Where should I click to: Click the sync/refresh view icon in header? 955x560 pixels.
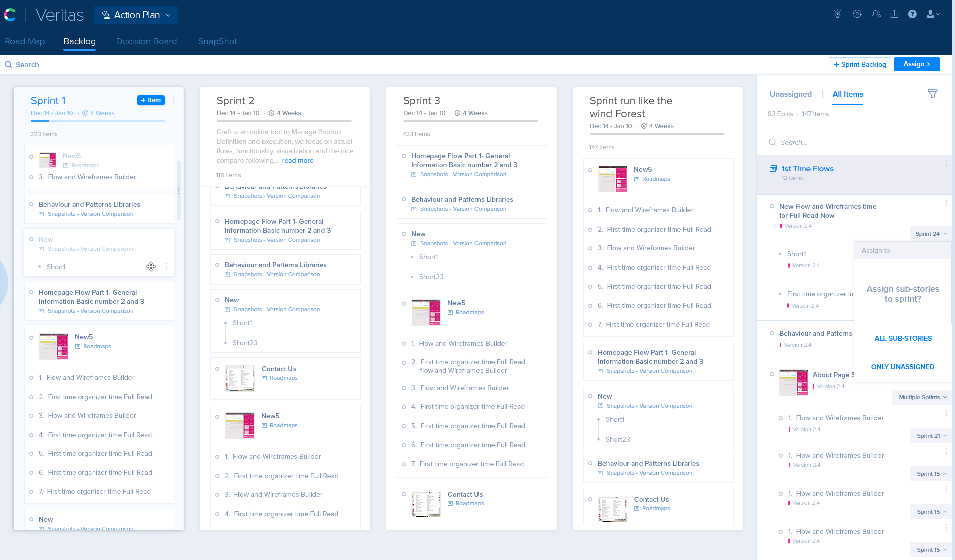click(x=857, y=14)
